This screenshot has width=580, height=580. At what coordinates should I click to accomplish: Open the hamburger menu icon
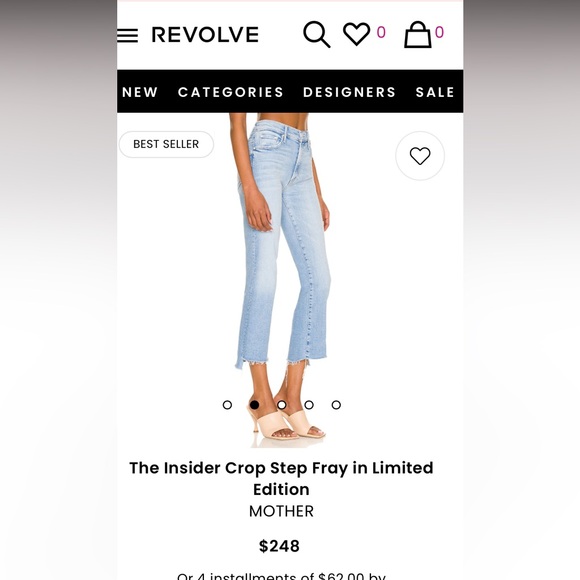click(x=127, y=36)
